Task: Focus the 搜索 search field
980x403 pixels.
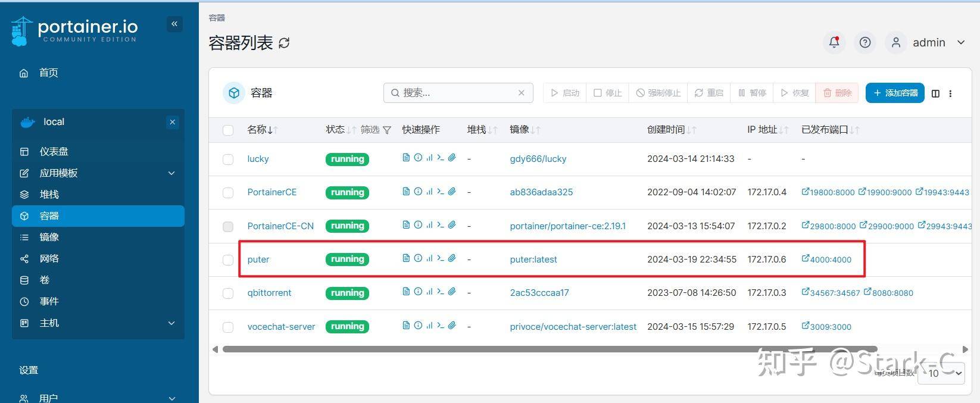Action: (x=458, y=93)
